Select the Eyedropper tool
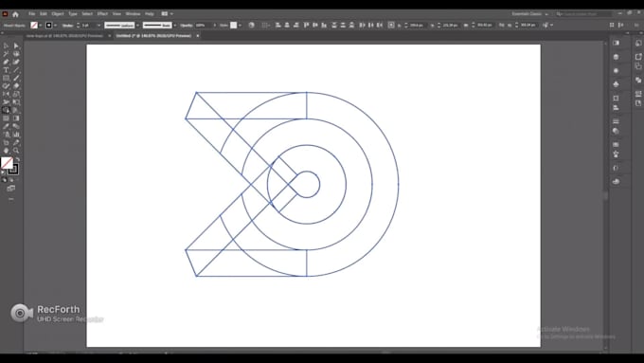The width and height of the screenshot is (644, 363). 6,127
